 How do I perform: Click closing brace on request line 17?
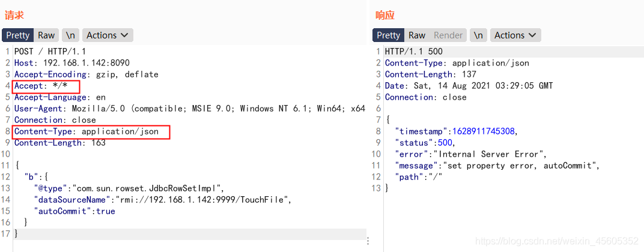coord(16,234)
